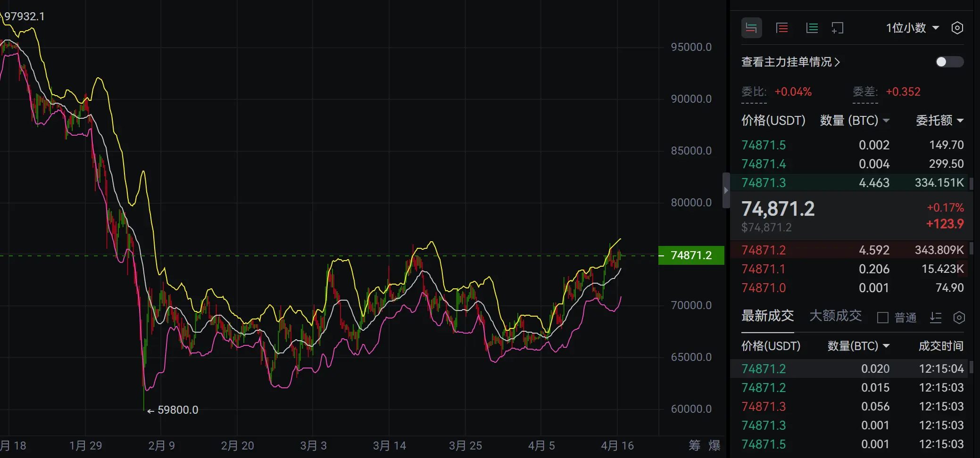Switch to the 大额成交 tab
This screenshot has width=980, height=458.
tap(836, 316)
